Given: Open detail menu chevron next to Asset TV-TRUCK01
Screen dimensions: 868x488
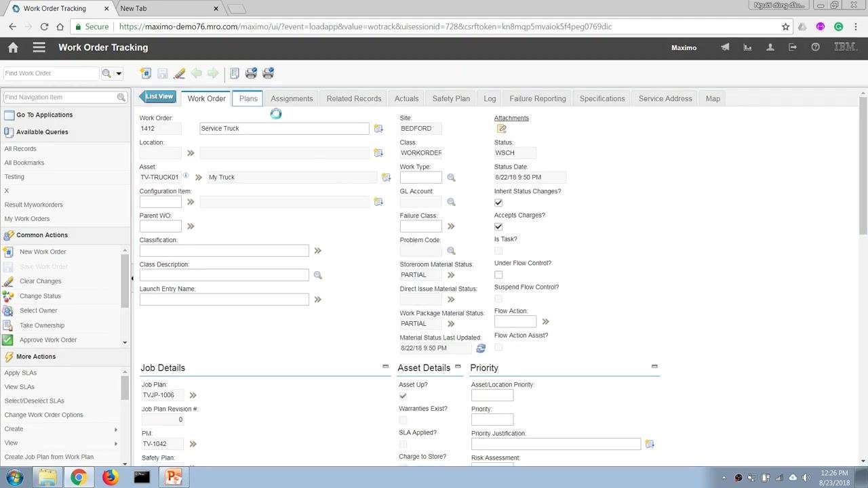Looking at the screenshot, I should coord(199,178).
